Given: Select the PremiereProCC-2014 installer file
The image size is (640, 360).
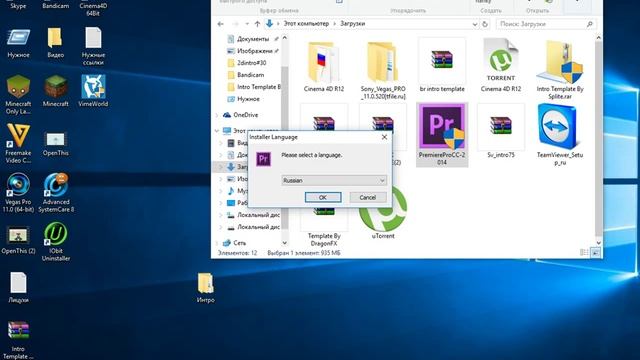Looking at the screenshot, I should click(442, 135).
